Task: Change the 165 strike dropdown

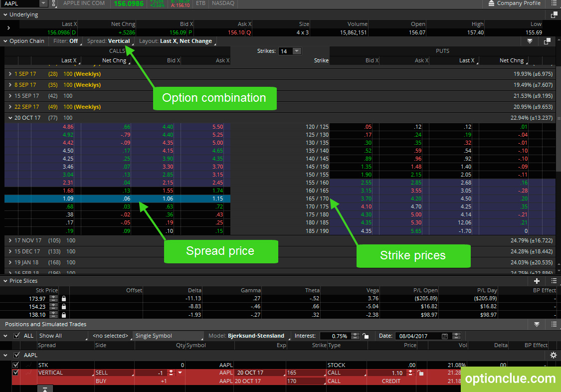Action: [306, 373]
